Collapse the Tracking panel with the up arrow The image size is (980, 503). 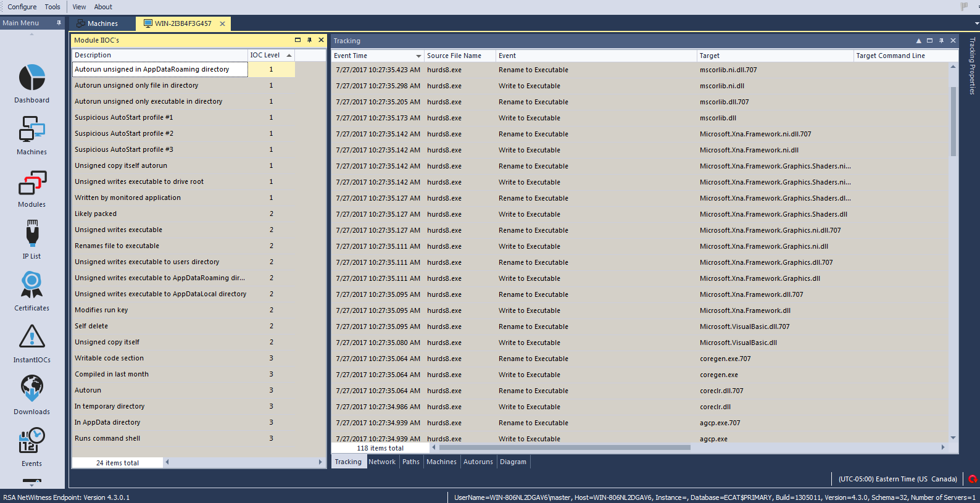tap(918, 41)
